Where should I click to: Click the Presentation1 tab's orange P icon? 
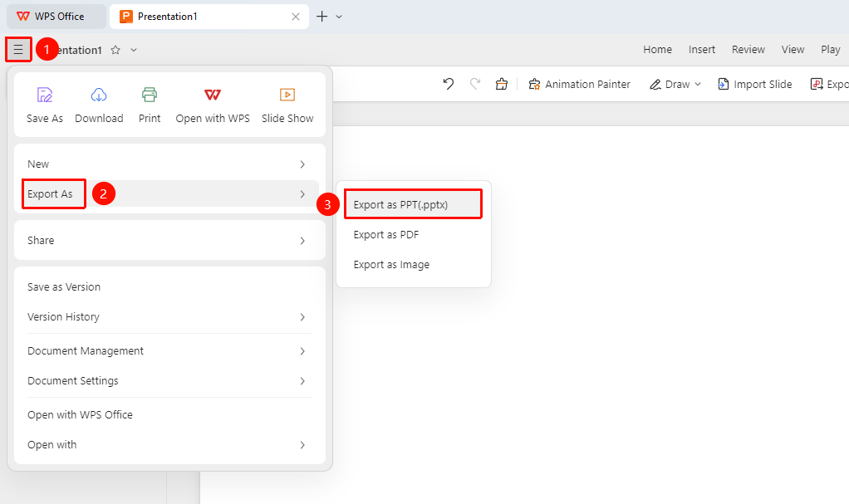point(126,17)
